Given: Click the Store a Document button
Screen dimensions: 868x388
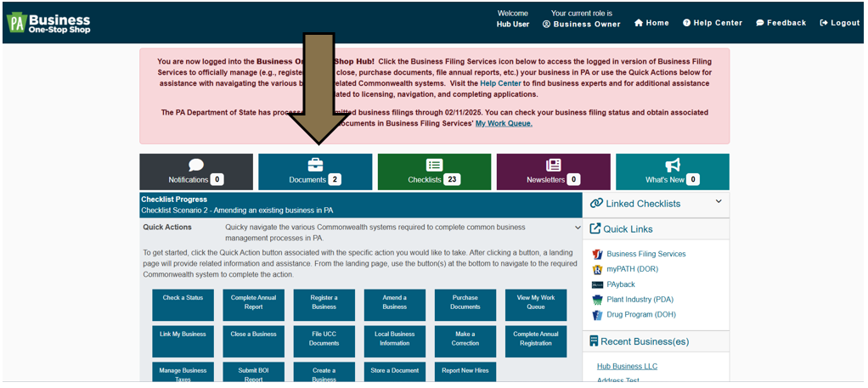Looking at the screenshot, I should click(395, 372).
